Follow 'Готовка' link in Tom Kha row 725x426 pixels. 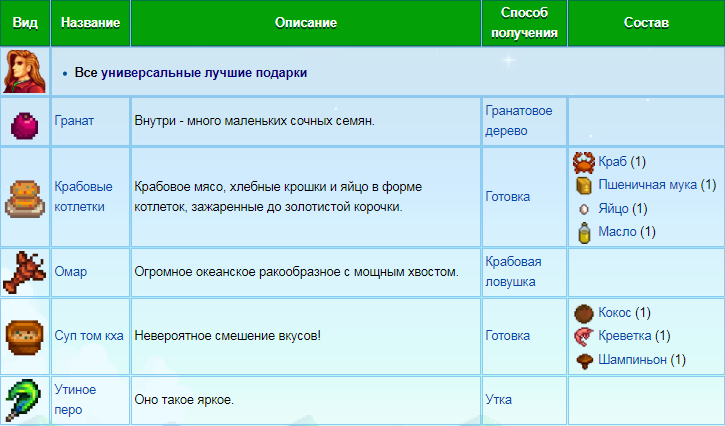click(x=508, y=335)
